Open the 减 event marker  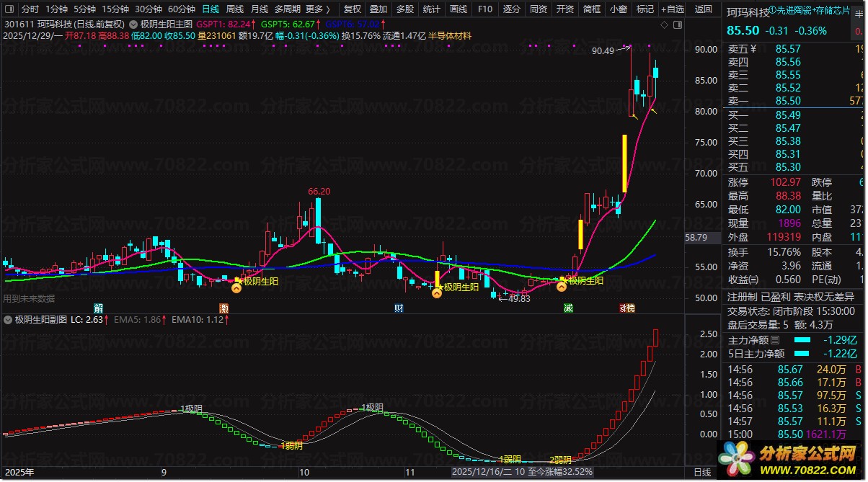tap(569, 308)
